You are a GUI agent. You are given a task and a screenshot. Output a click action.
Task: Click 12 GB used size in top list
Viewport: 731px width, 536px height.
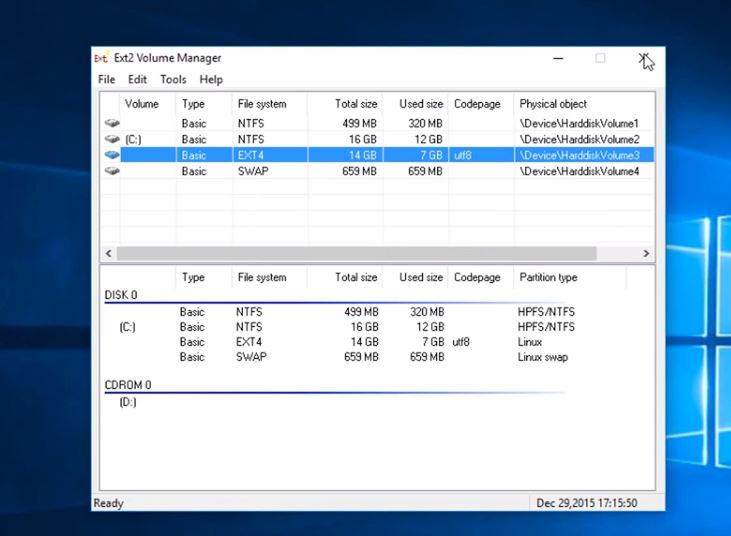click(428, 139)
